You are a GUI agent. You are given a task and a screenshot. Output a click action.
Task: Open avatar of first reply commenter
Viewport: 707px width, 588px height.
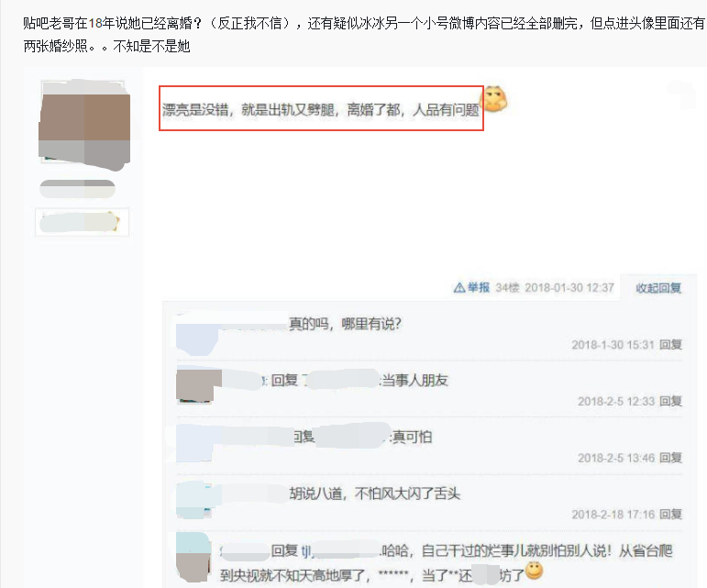click(196, 334)
